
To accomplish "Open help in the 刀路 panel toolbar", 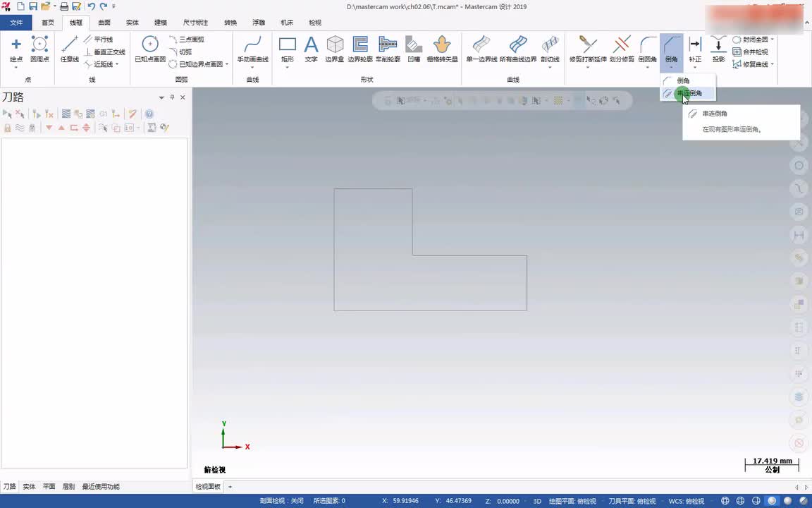I will click(149, 114).
